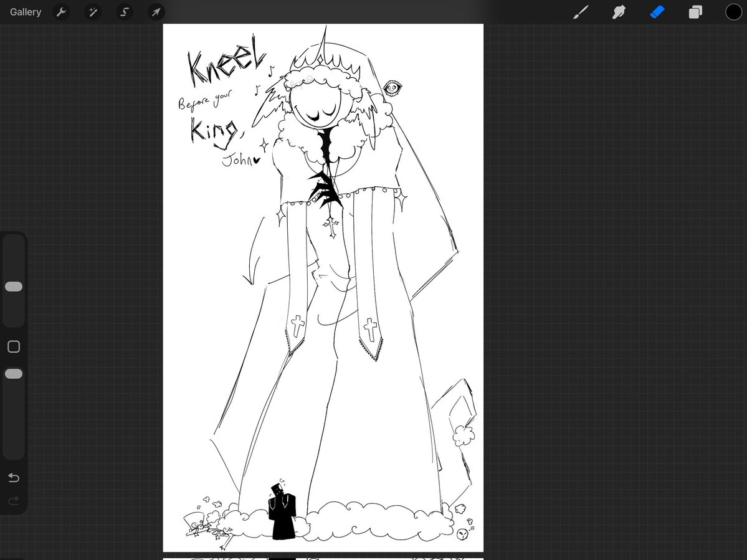Open the Gallery view
The width and height of the screenshot is (747, 560).
click(26, 12)
